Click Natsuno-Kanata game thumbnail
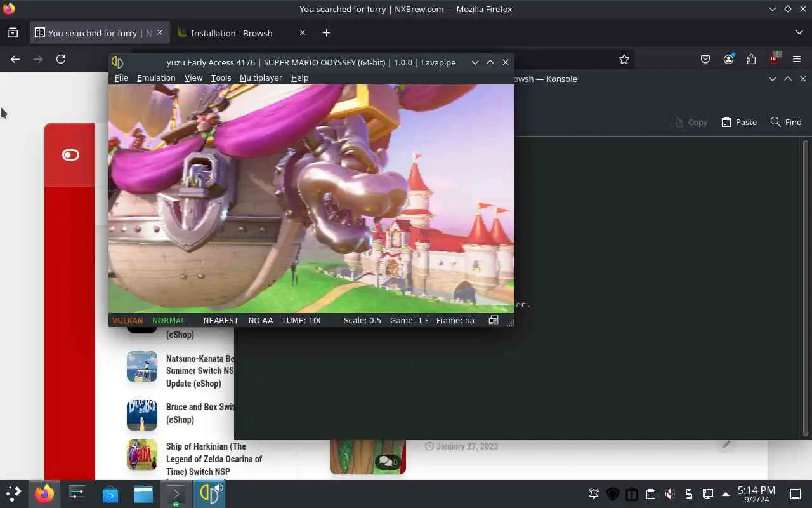 point(142,366)
